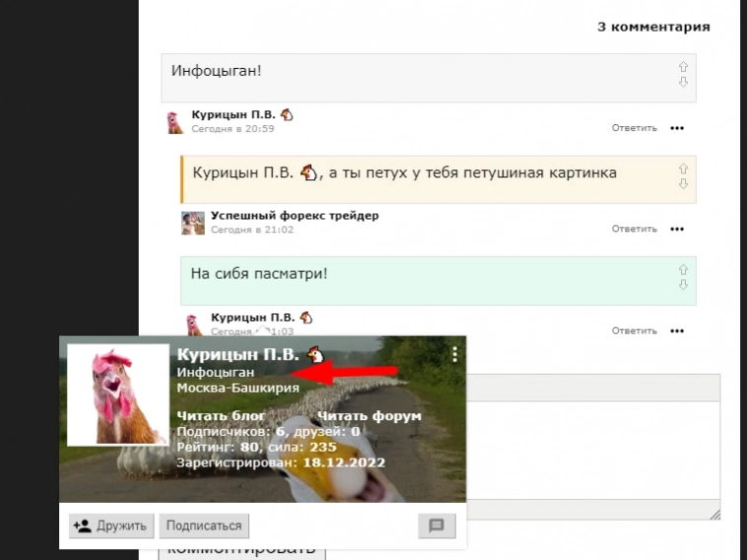Downvote the "Инфоцыган!" comment
Viewport: 747px width, 560px height.
pos(683,82)
